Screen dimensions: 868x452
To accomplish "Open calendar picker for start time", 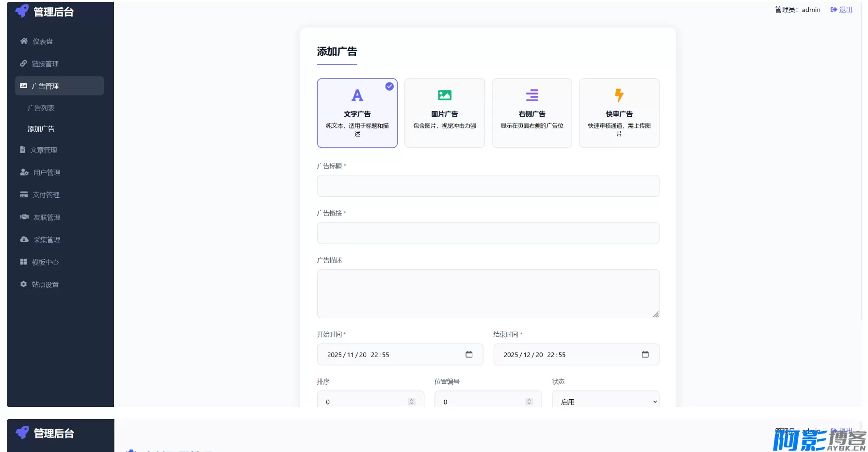I will tap(468, 354).
